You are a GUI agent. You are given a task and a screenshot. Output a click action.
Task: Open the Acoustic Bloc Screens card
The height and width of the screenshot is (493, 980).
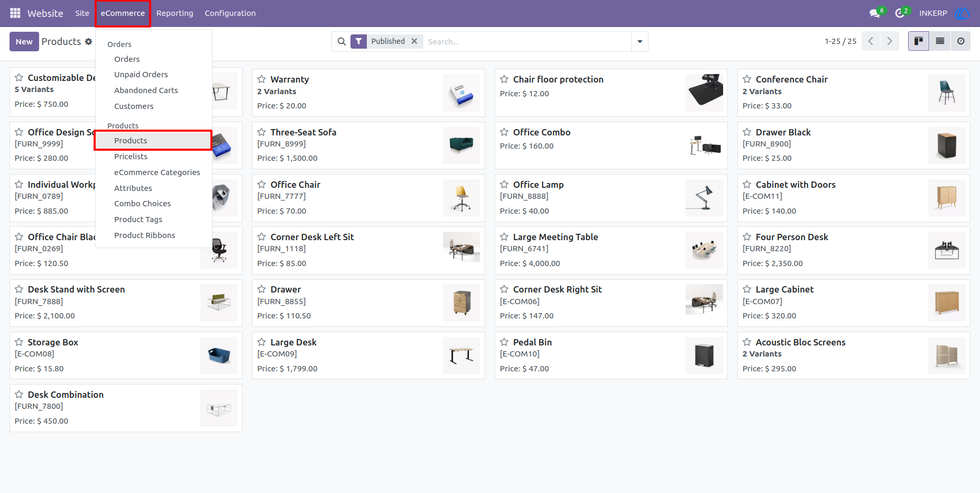(854, 355)
